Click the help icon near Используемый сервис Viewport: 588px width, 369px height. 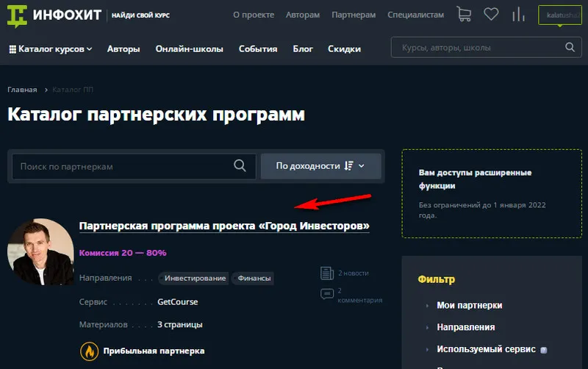543,350
